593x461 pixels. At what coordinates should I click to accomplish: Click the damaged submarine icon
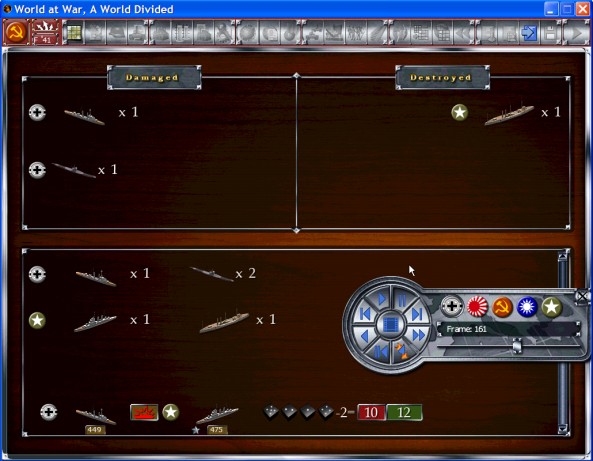74,170
